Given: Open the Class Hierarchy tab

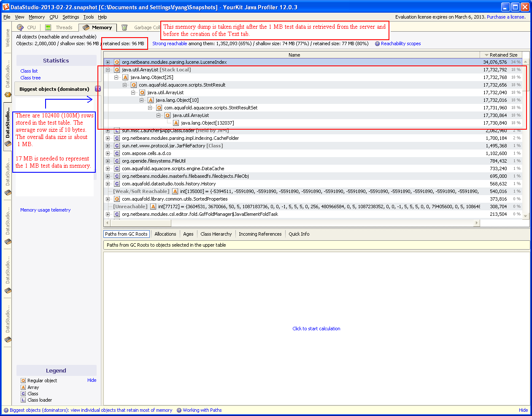Looking at the screenshot, I should pos(216,234).
